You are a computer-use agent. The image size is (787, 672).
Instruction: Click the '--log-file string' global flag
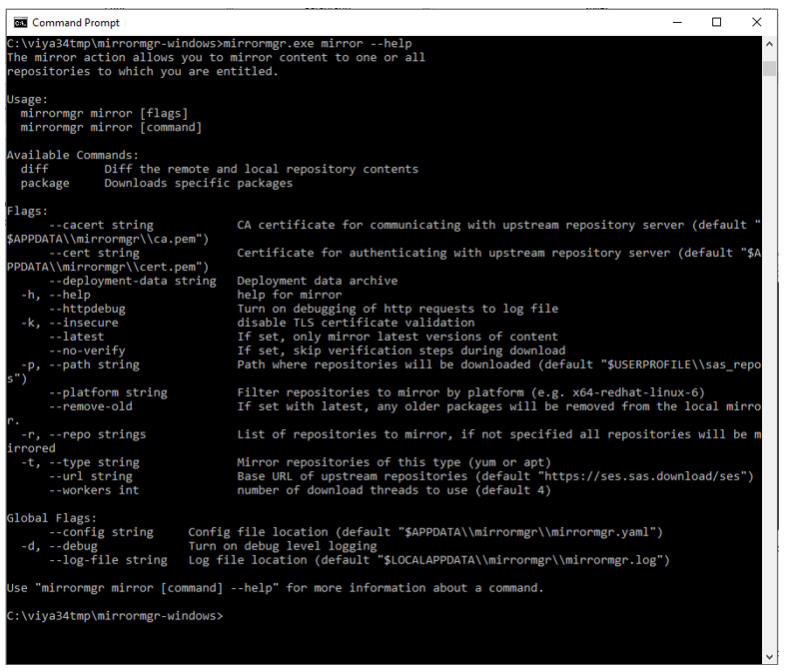[x=108, y=560]
